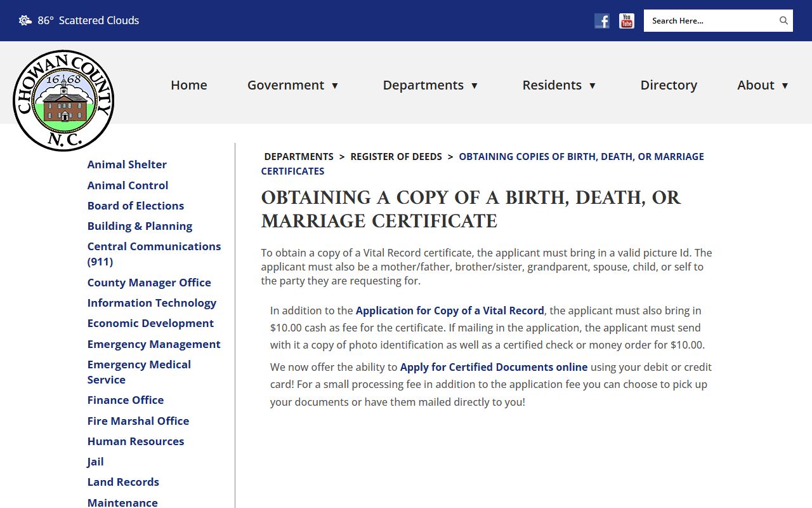The height and width of the screenshot is (508, 812).
Task: Open Animal Control department
Action: [128, 185]
